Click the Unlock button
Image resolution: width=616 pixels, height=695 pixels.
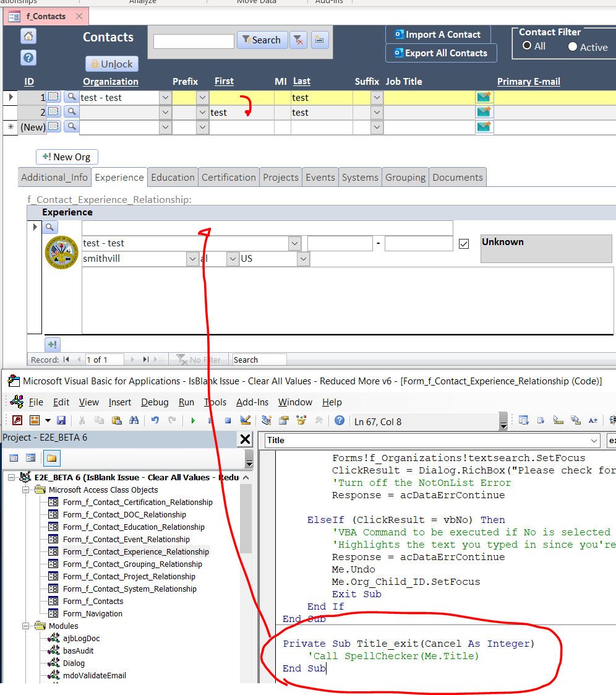click(112, 64)
